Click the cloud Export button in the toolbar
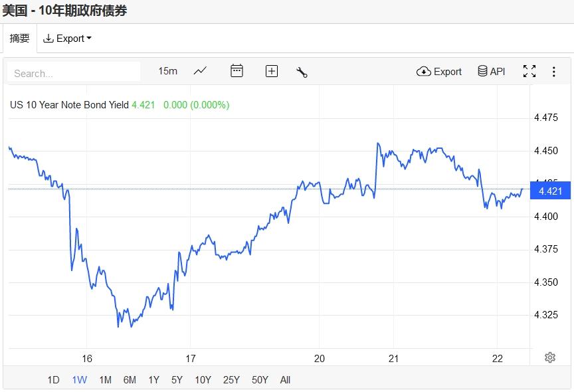Screen dimensions: 574x392 (x=439, y=72)
